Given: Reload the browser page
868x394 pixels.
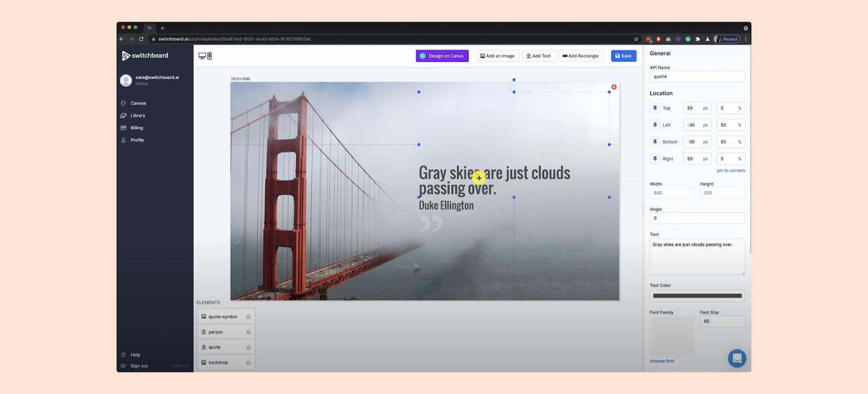Looking at the screenshot, I should pyautogui.click(x=141, y=39).
